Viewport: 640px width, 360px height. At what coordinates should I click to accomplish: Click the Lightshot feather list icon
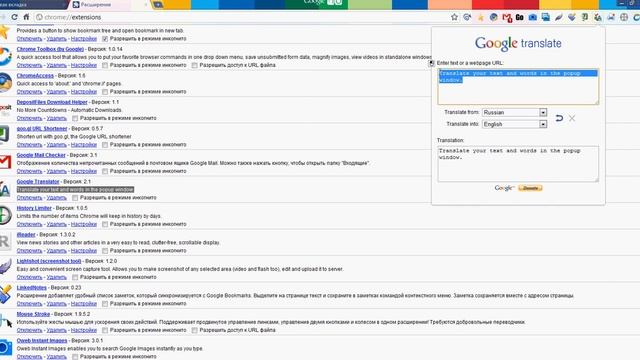pos(5,268)
